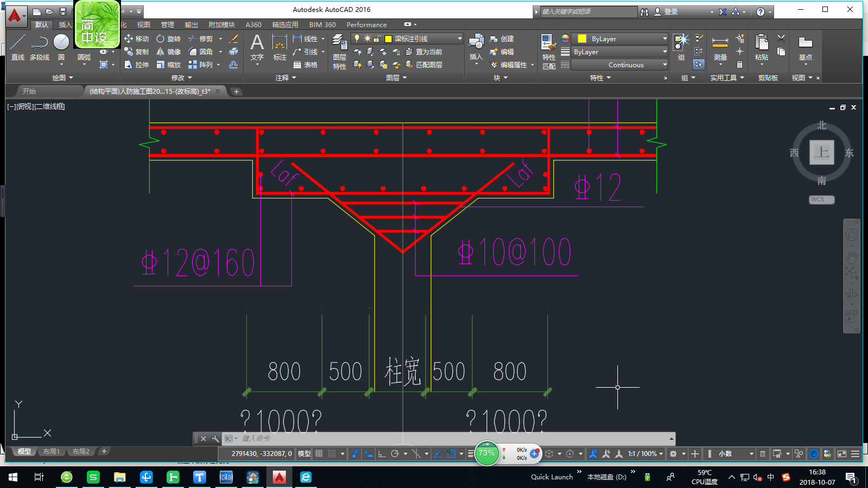Viewport: 868px width, 488px height.
Task: Open the 输出 (Output) ribbon tab
Action: [191, 24]
